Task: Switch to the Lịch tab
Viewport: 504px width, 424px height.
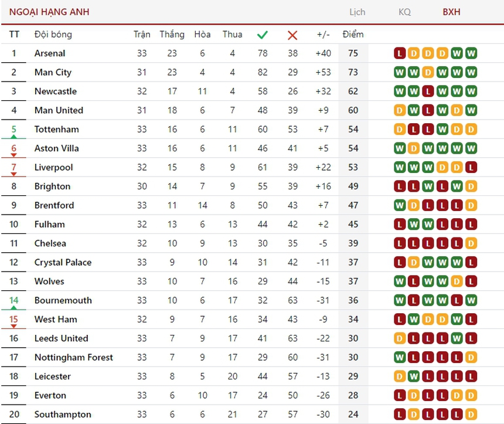Action: pos(357,12)
